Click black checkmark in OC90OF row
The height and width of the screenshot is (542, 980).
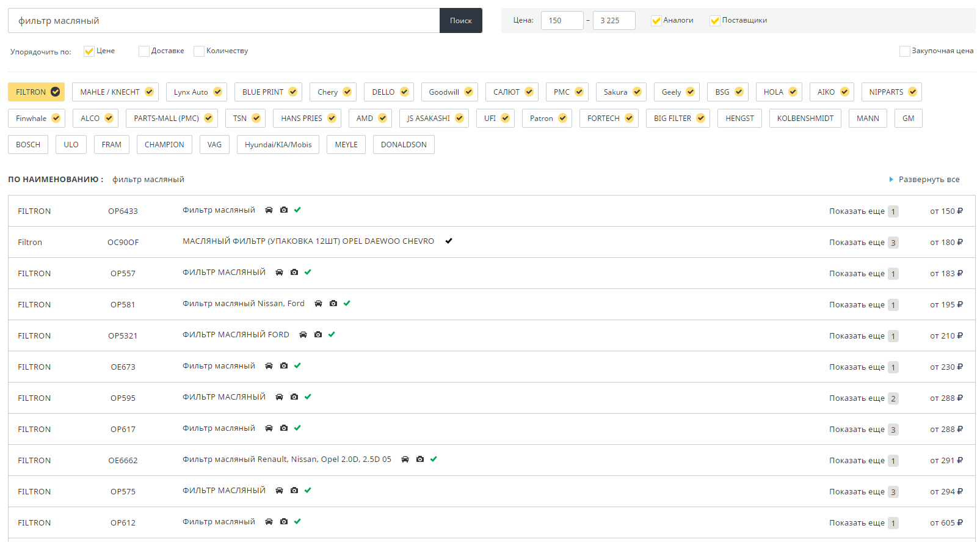click(x=449, y=241)
